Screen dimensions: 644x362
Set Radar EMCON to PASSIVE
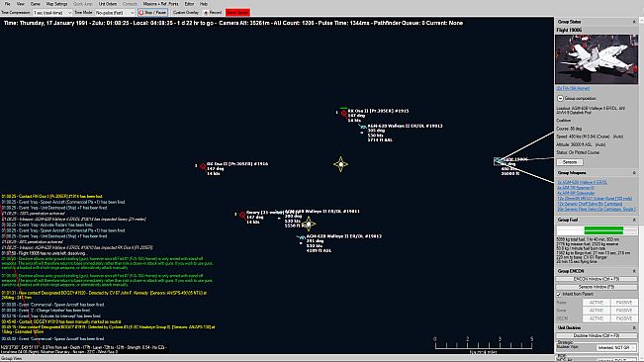point(623,303)
